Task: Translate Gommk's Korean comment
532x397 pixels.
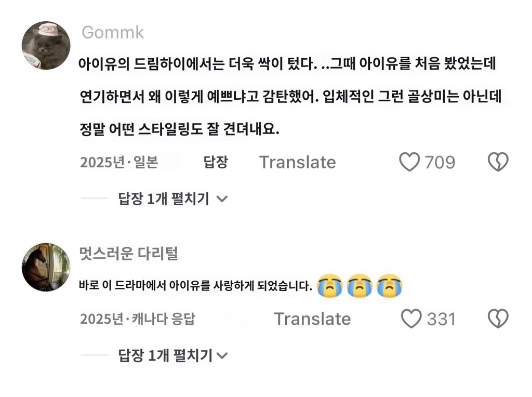Action: click(298, 162)
